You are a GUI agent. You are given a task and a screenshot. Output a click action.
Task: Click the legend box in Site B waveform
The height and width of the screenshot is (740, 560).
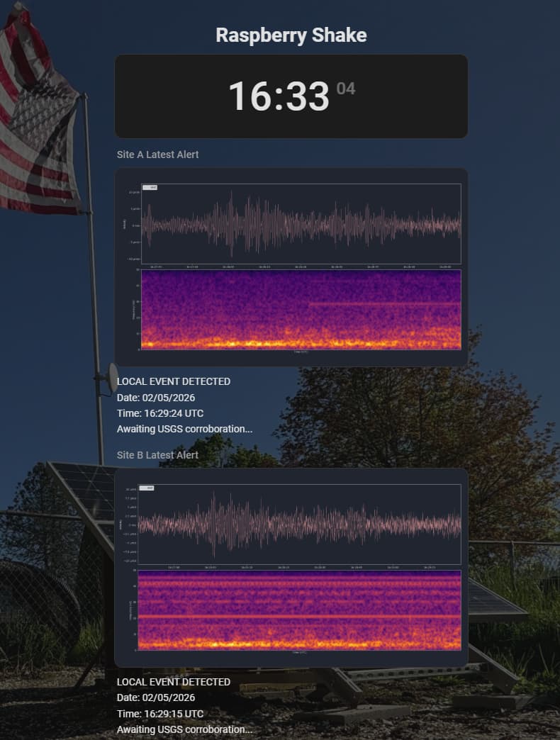[x=147, y=488]
